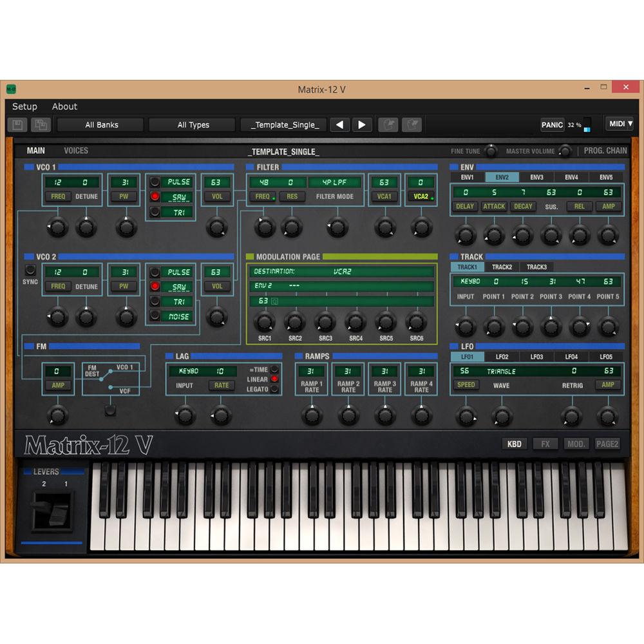This screenshot has width=644, height=644.
Task: Open the Setup menu
Action: (24, 106)
